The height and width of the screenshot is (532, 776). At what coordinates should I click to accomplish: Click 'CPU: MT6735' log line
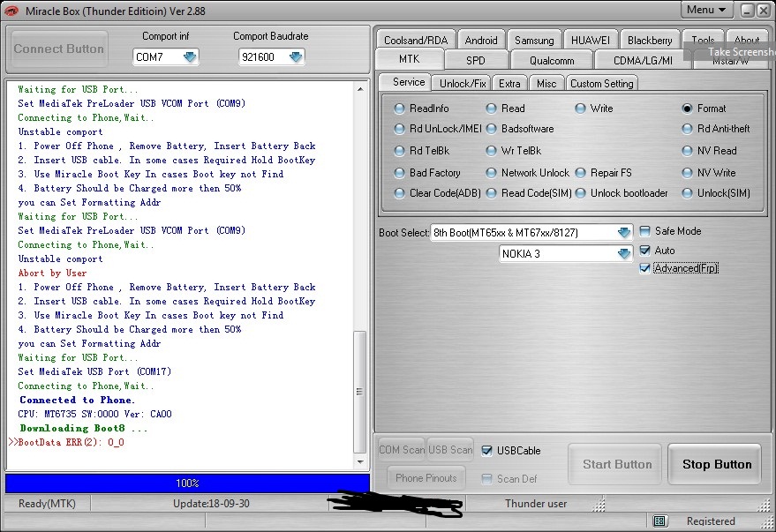(95, 414)
